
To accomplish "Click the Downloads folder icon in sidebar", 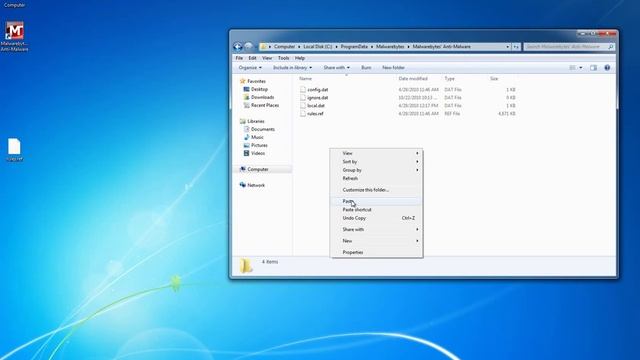I will tap(247, 97).
